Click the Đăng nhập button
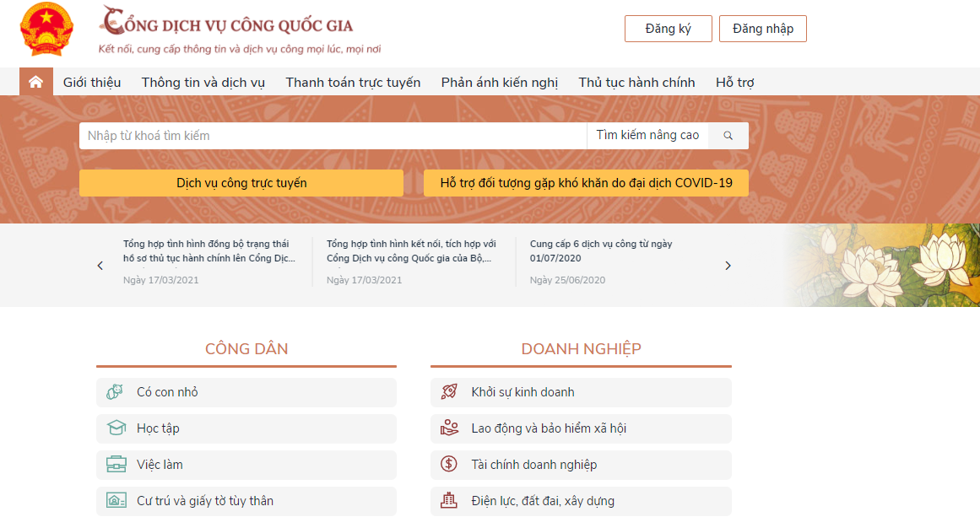The width and height of the screenshot is (980, 517). tap(762, 28)
